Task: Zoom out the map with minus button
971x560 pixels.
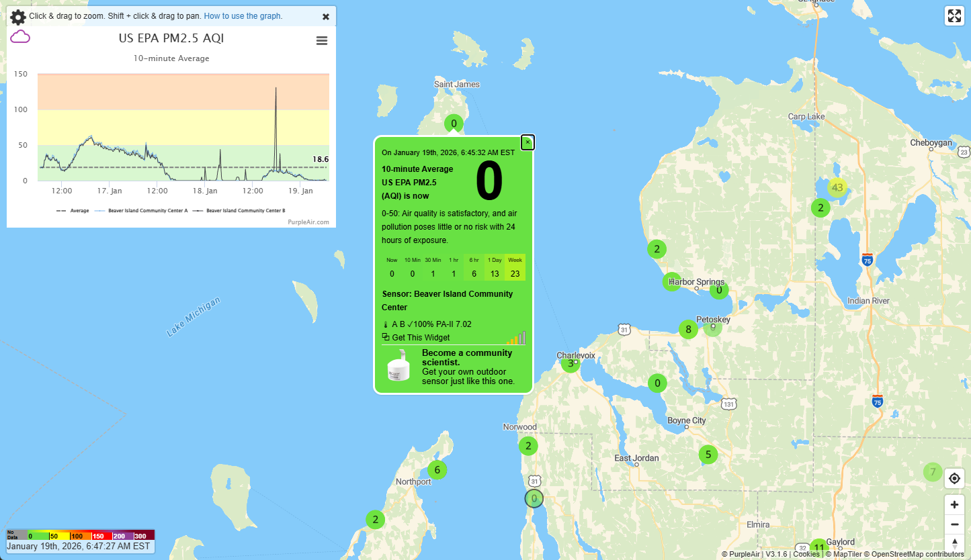Action: point(954,524)
